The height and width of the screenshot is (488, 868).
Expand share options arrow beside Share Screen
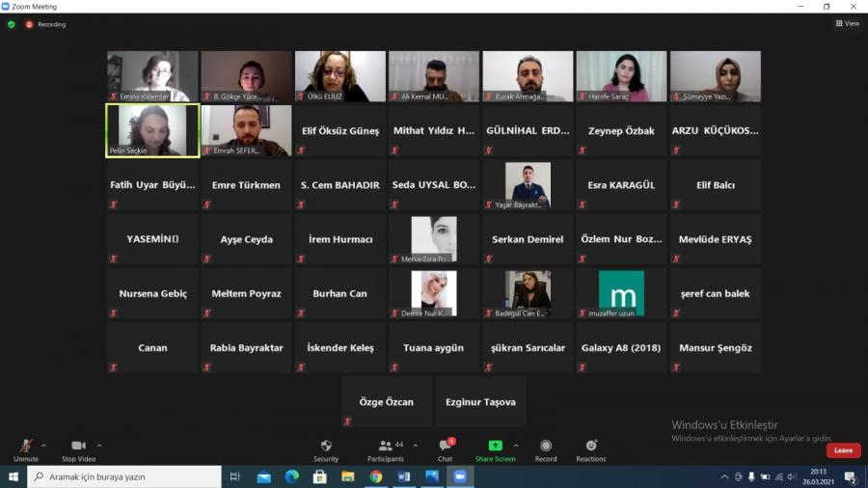tap(516, 446)
